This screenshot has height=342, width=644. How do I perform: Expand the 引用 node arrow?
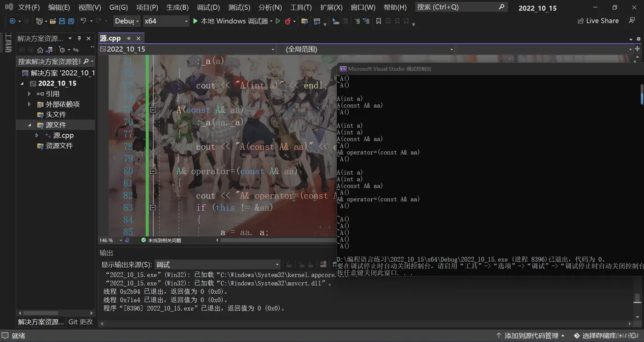click(x=29, y=94)
